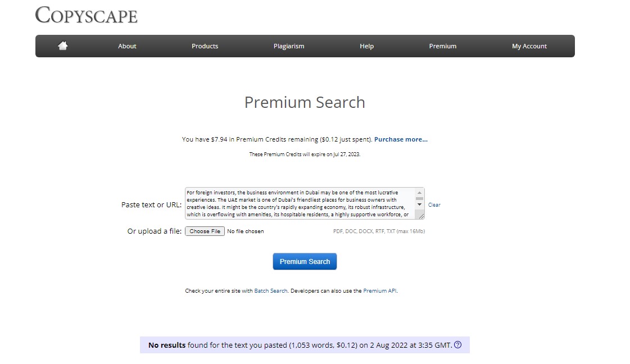The width and height of the screenshot is (630, 364).
Task: Click the Clear link beside the text box
Action: 434,204
